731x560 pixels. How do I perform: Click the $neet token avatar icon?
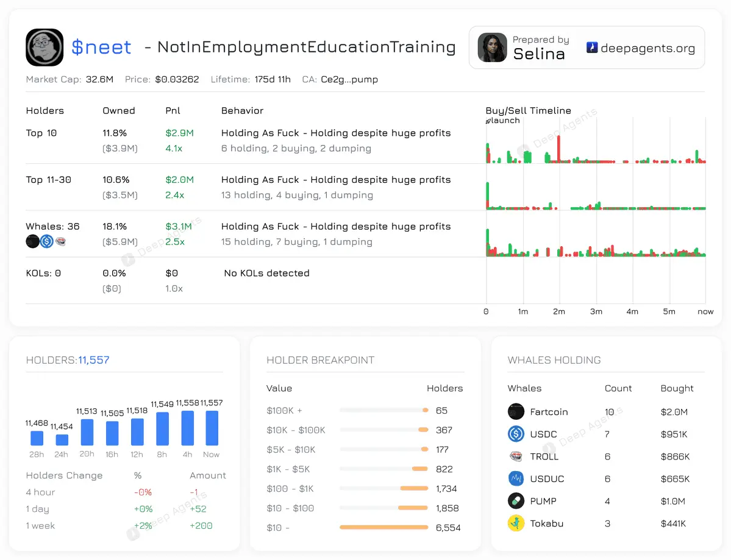[x=45, y=47]
